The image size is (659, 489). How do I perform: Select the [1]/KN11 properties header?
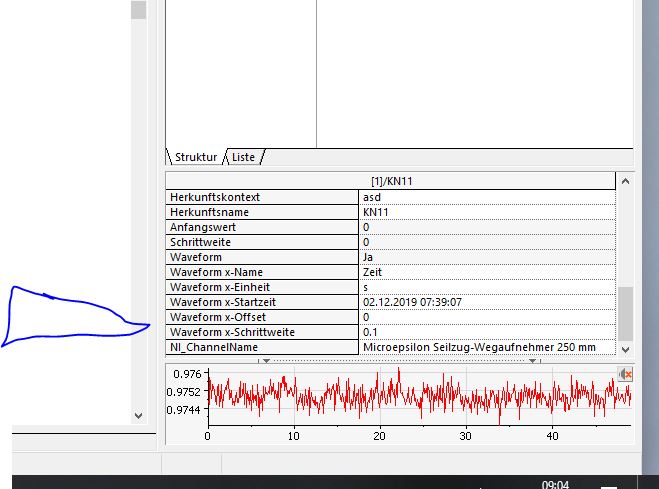[391, 181]
